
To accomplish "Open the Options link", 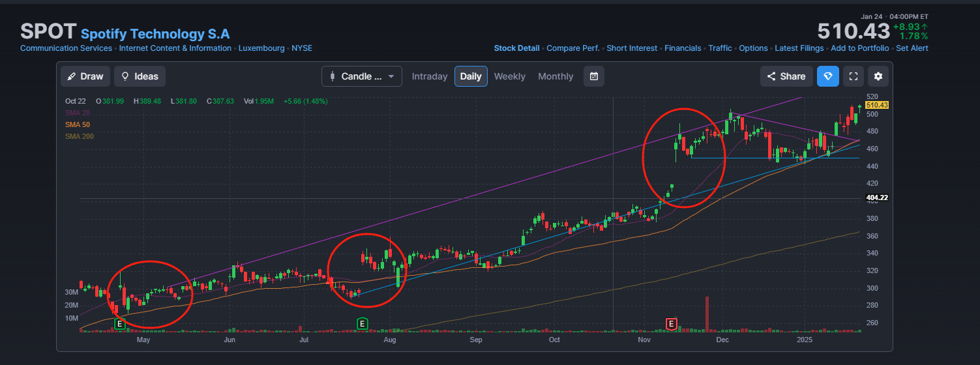I will tap(753, 48).
